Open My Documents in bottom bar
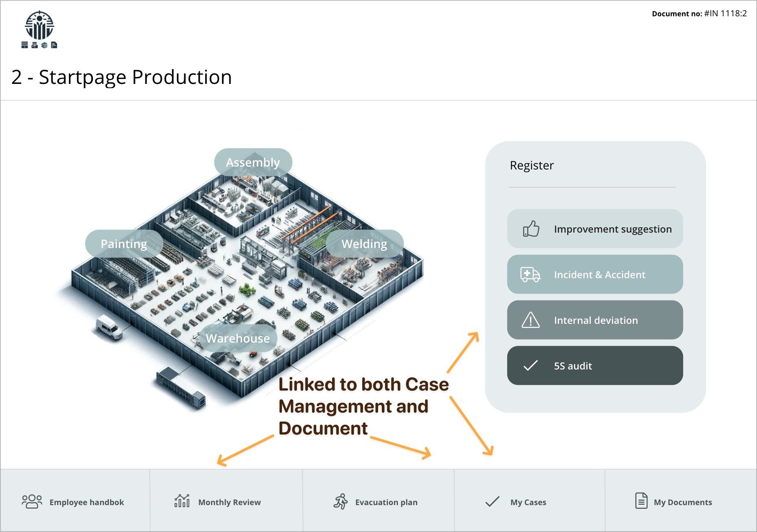This screenshot has width=757, height=532. pos(680,501)
